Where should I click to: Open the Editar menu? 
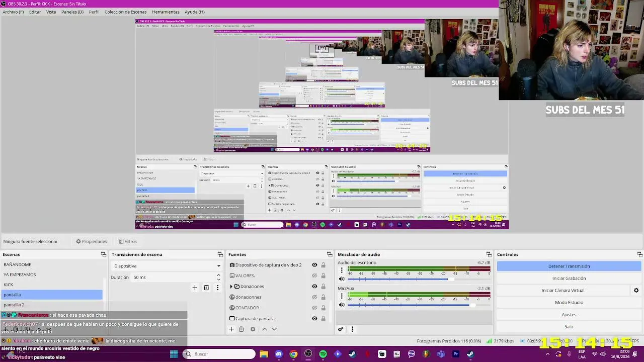35,12
